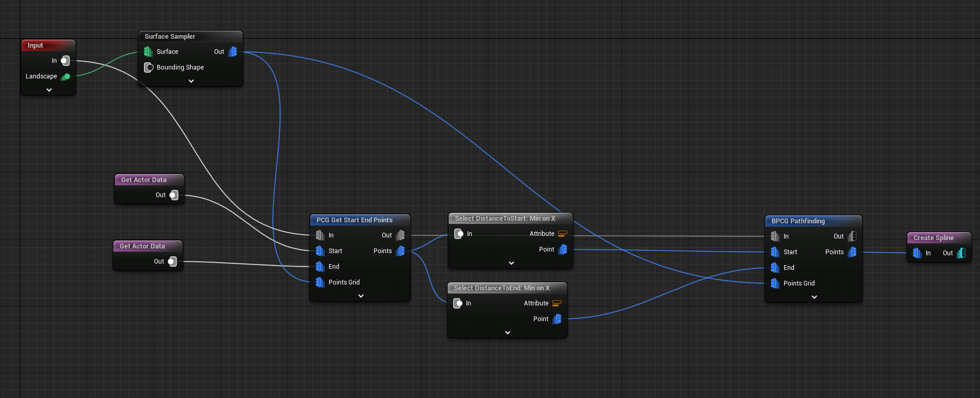Click the In pin on Create Spline
This screenshot has width=980, height=398.
tap(917, 253)
